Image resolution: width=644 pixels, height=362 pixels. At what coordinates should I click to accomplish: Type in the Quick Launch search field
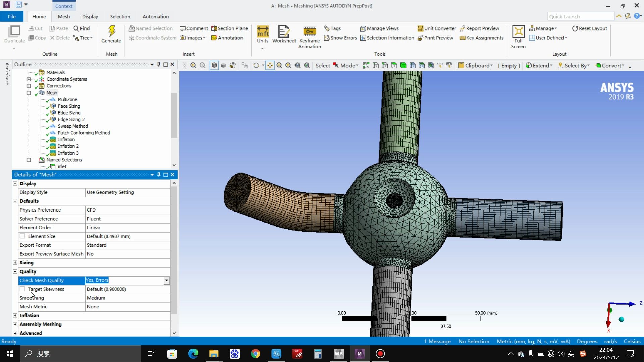[x=580, y=16]
